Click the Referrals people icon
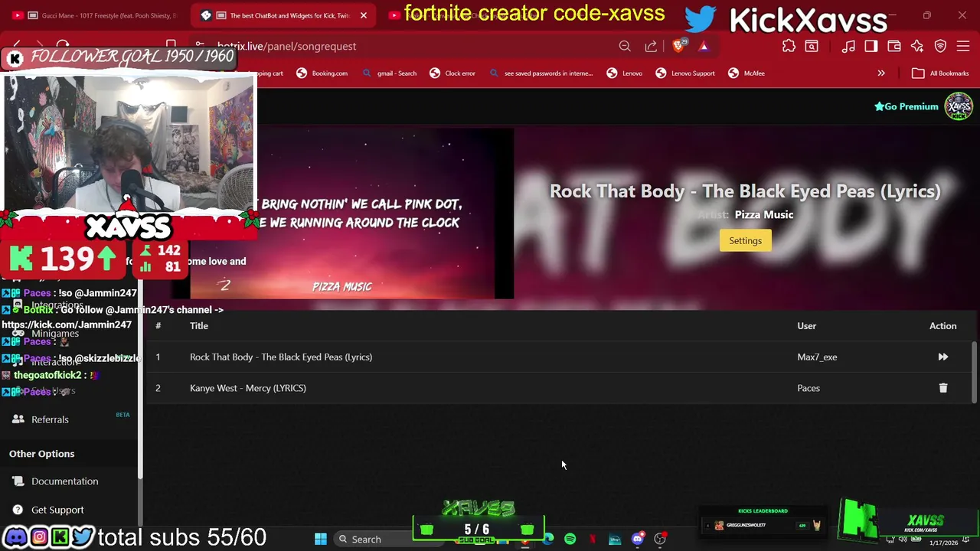The width and height of the screenshot is (980, 551). click(x=18, y=419)
